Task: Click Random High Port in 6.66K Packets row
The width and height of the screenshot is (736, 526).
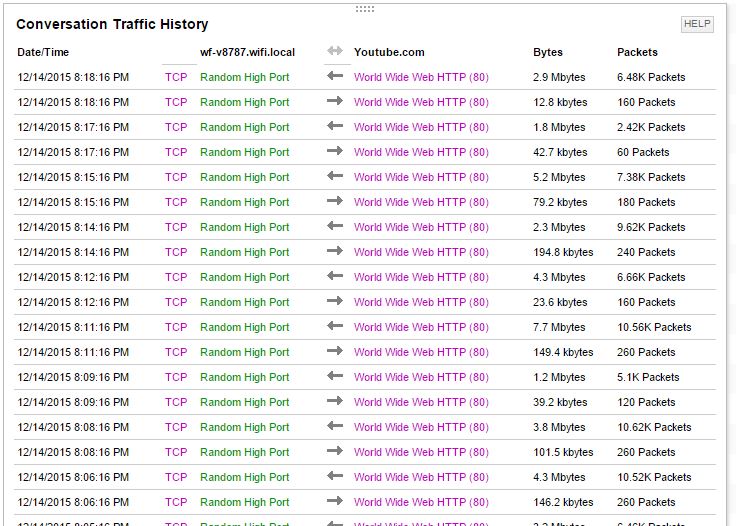Action: [245, 277]
